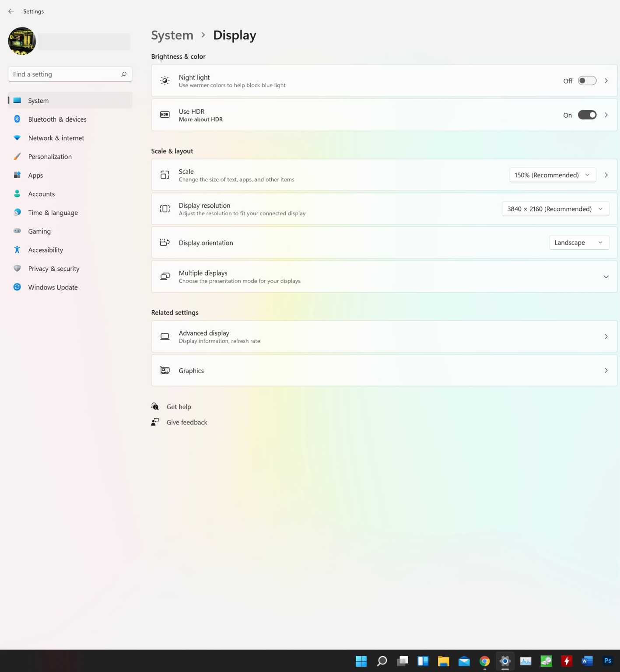The height and width of the screenshot is (672, 620).
Task: Click the Night light sun icon
Action: pyautogui.click(x=165, y=81)
